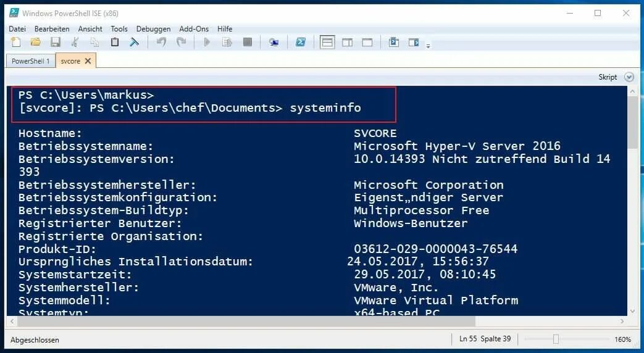Expand the toolbar overflow arrow

(x=428, y=46)
